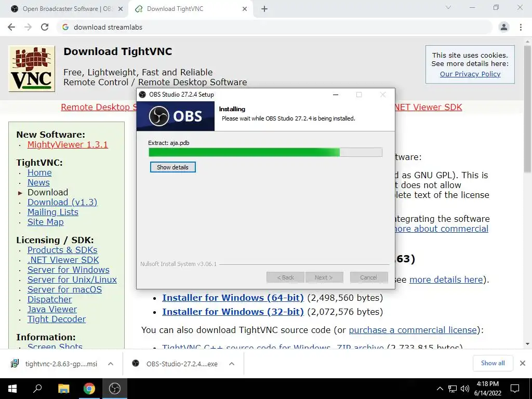Viewport: 532px width, 399px height.
Task: Open volume speaker icon in tray
Action: (x=465, y=389)
